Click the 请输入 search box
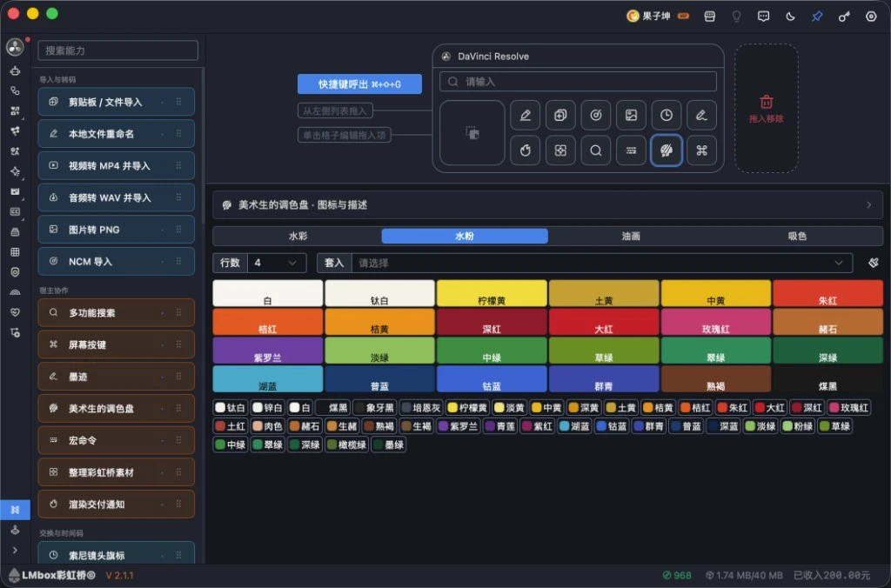 [578, 82]
